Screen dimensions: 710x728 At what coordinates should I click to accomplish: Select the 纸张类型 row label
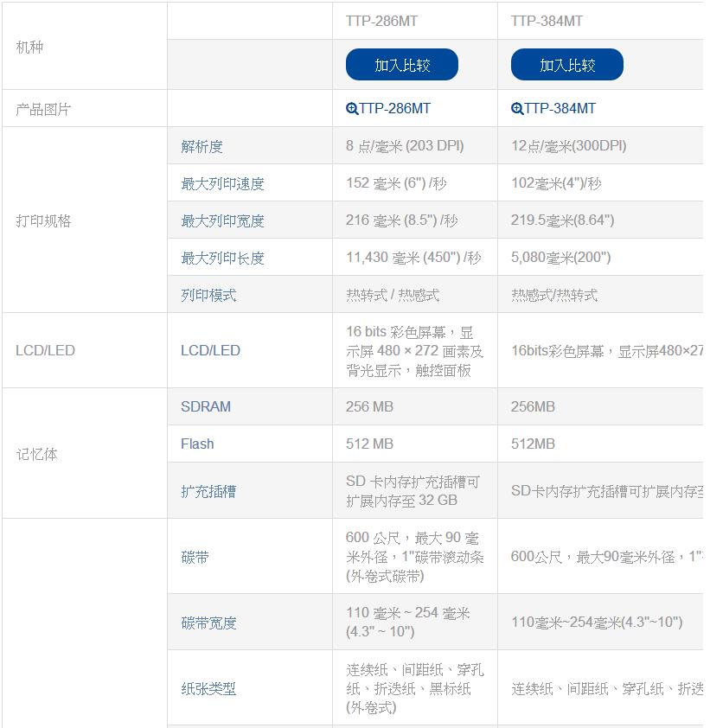pyautogui.click(x=208, y=689)
